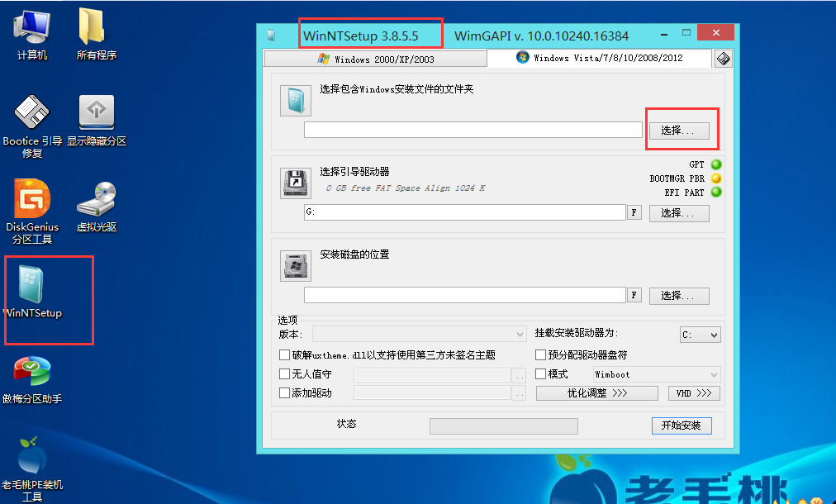The image size is (836, 504).
Task: Launch 老毛桃PE装机工具 desktop icon
Action: pos(32,469)
